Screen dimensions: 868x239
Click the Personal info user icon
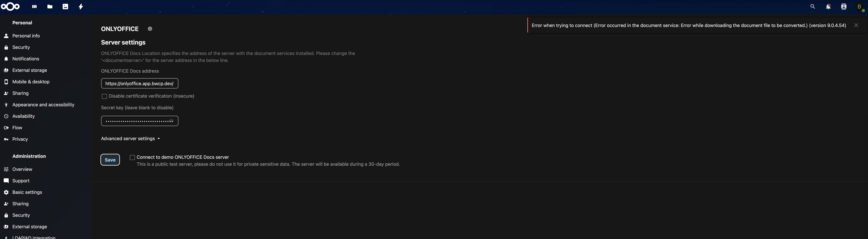point(6,36)
